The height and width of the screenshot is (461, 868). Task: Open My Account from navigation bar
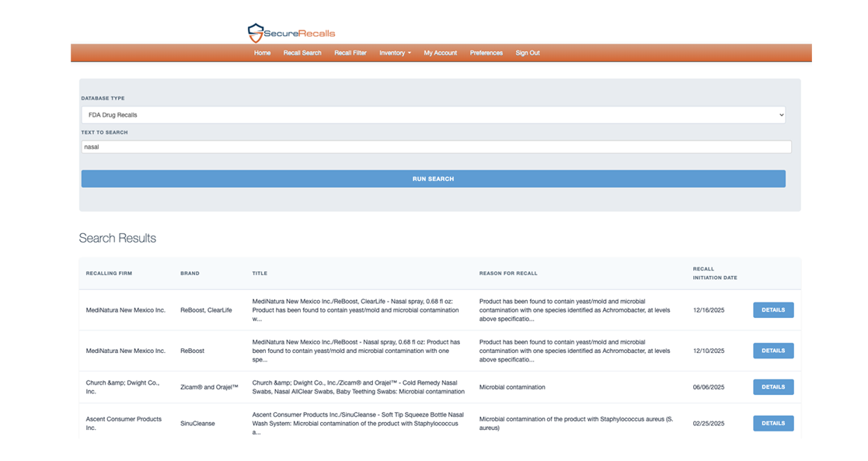441,53
